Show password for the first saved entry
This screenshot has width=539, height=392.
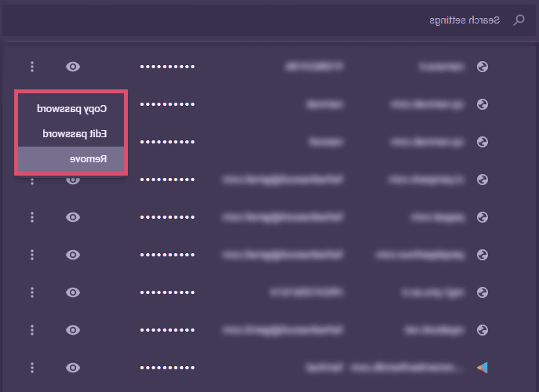(x=73, y=67)
